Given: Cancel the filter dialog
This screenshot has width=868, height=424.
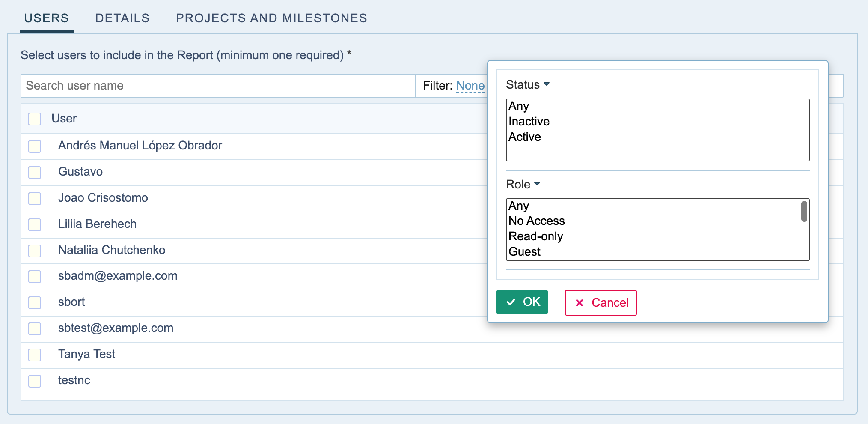Looking at the screenshot, I should tap(600, 303).
